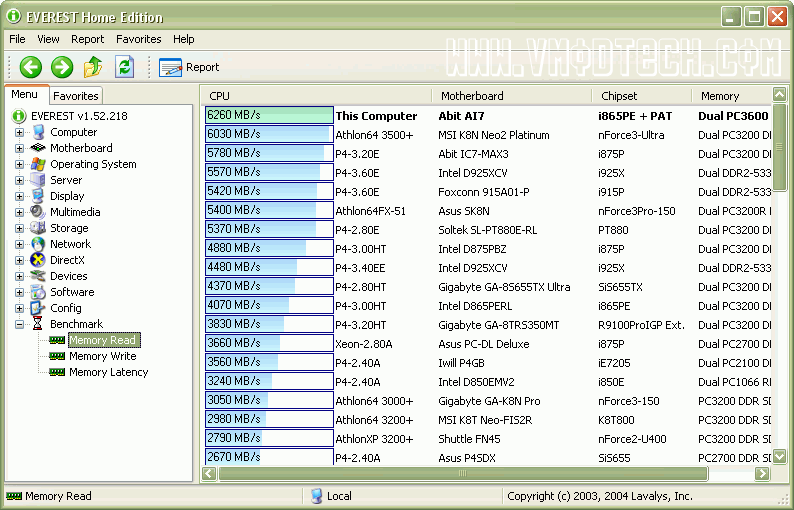Expand the Storage tree node

[19, 228]
